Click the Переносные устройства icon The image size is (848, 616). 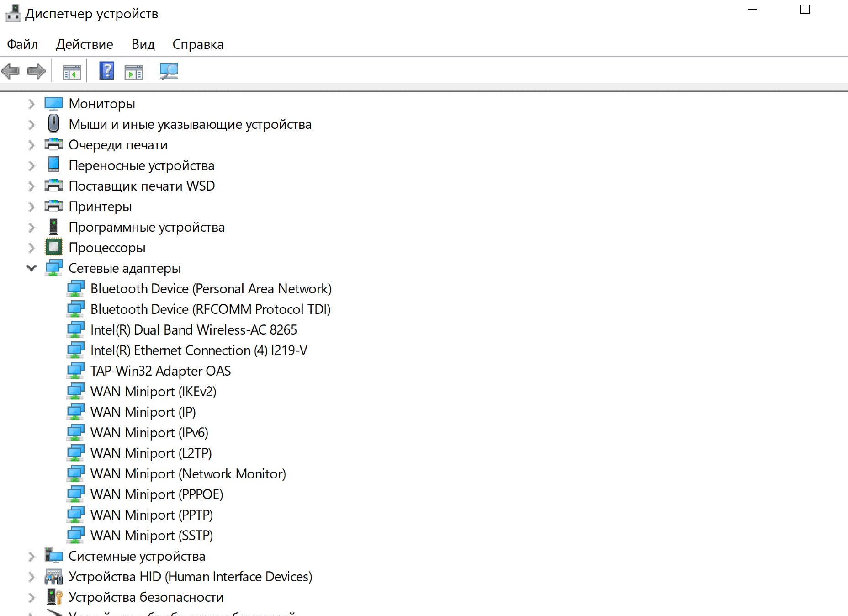tap(53, 165)
